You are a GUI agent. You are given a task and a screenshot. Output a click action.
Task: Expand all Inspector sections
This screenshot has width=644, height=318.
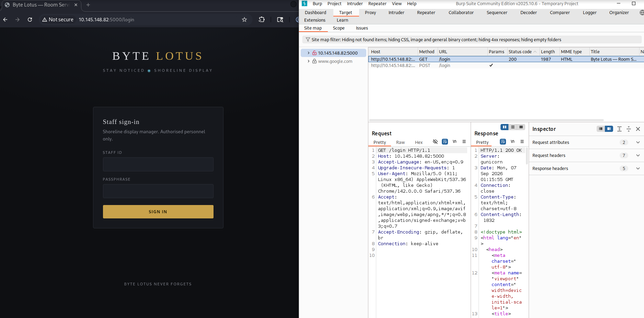click(619, 129)
